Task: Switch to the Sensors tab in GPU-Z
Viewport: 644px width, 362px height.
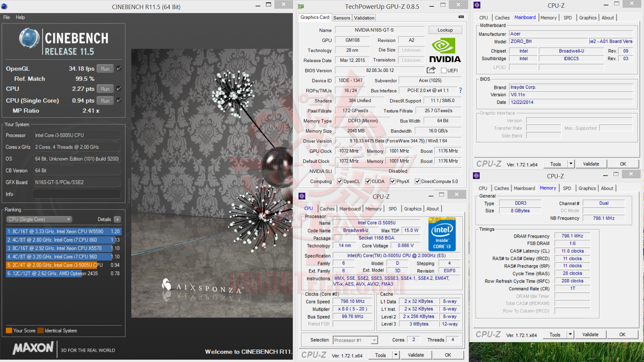Action: (x=342, y=18)
